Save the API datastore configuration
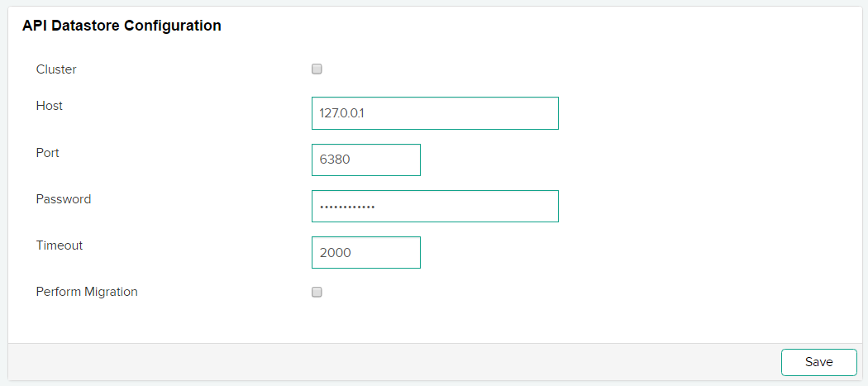 pyautogui.click(x=818, y=362)
